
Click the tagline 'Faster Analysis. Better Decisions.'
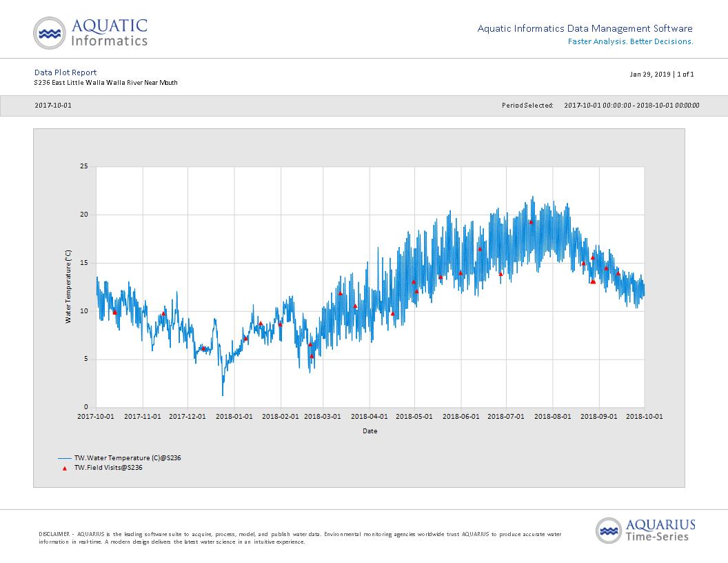tap(631, 41)
